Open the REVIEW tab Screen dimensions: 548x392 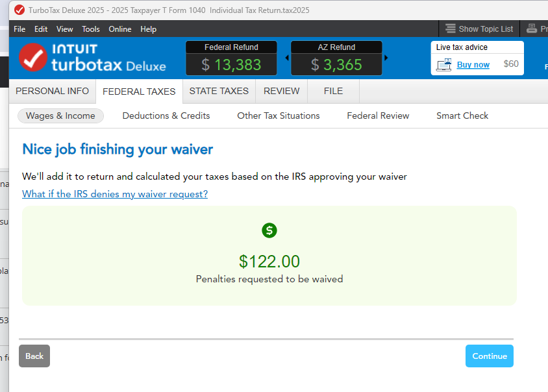pos(282,92)
